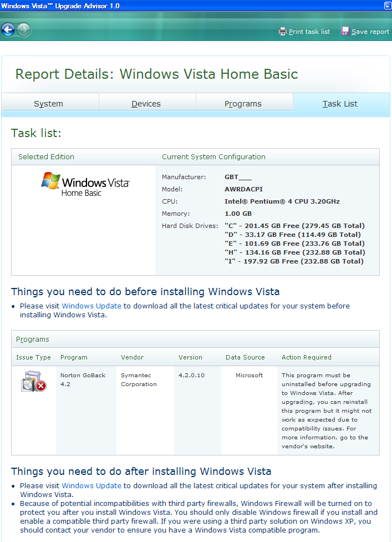
Task: Click the memory value 1.00 GB
Action: point(238,214)
